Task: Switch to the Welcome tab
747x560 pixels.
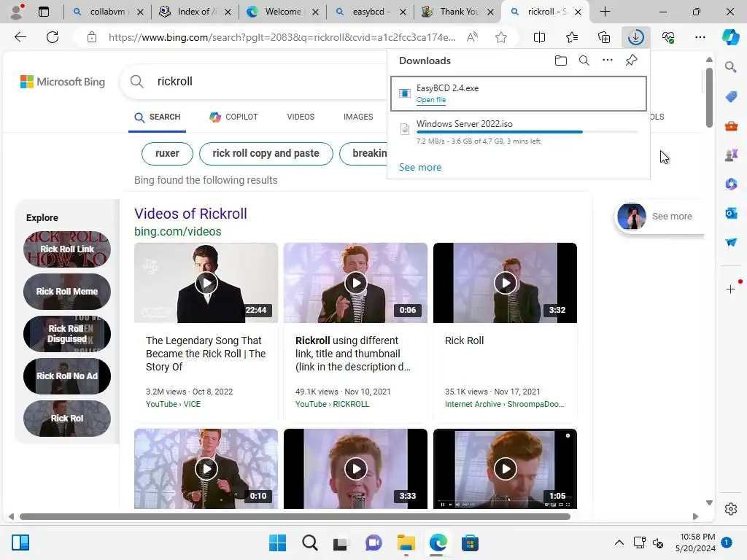Action: (282, 12)
